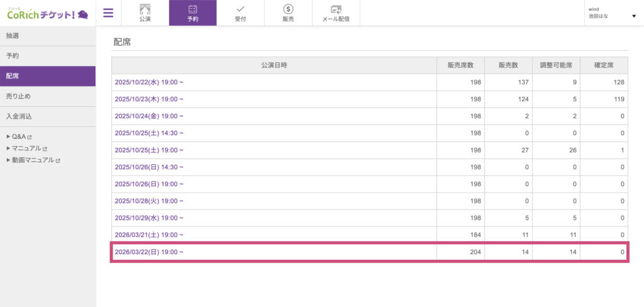The width and height of the screenshot is (644, 307).
Task: Select 配席 in the sidebar
Action: tap(13, 76)
